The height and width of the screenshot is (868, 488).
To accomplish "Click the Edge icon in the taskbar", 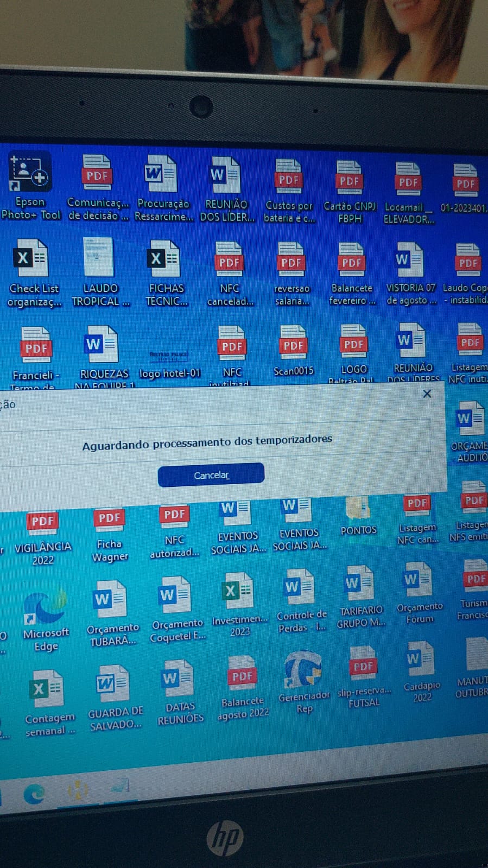I will (34, 795).
